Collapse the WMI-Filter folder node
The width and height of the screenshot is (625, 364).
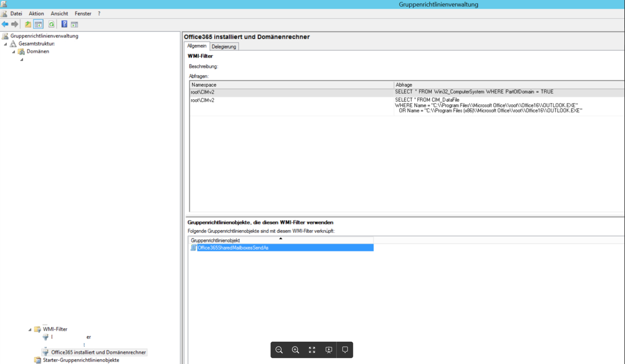(x=30, y=330)
